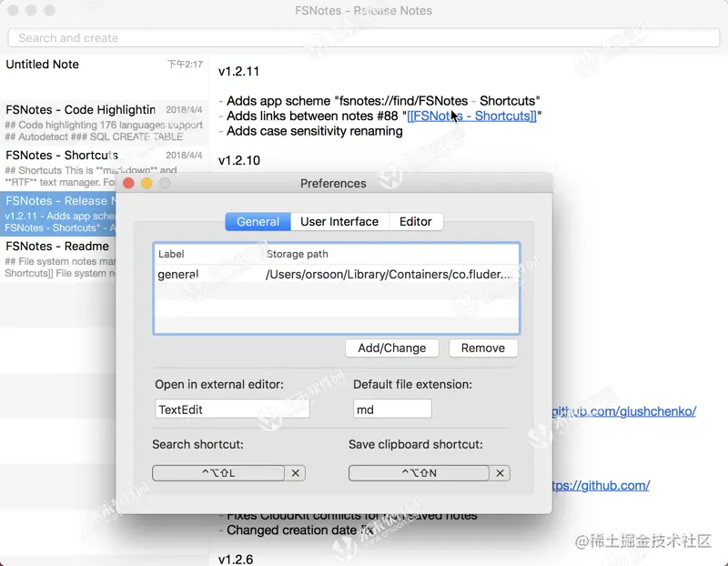The width and height of the screenshot is (728, 566).
Task: Open the Untitled Note in the sidebar
Action: click(104, 76)
